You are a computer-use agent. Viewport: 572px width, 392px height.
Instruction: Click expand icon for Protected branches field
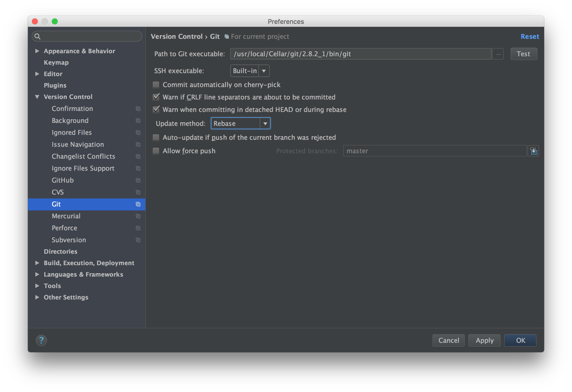(533, 151)
